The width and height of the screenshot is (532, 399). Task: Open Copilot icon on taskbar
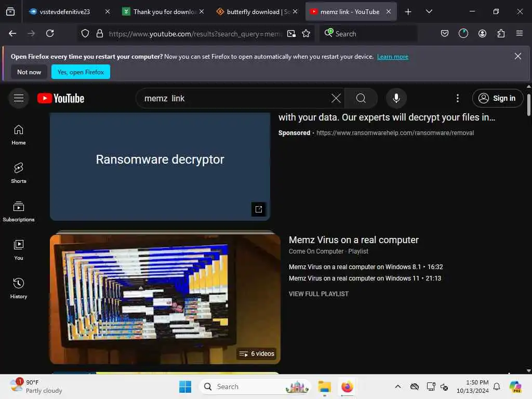pyautogui.click(x=515, y=387)
